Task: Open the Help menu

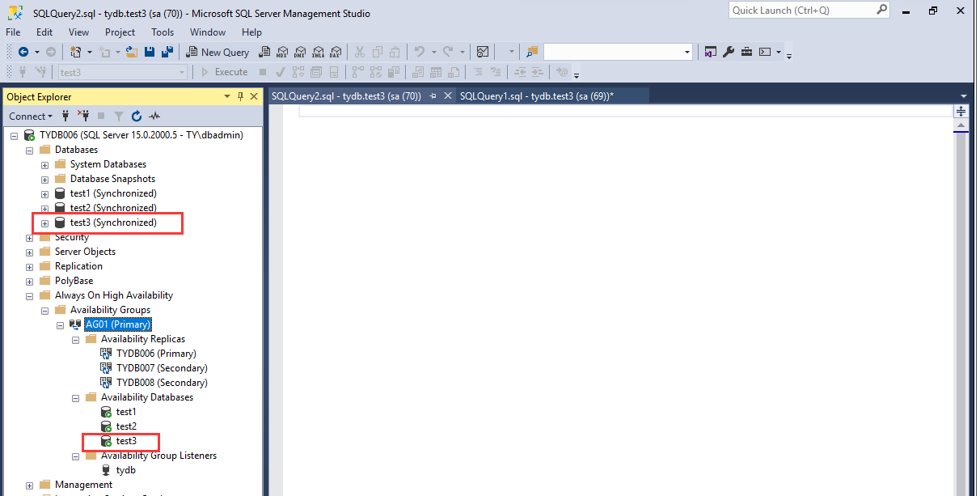Action: click(252, 32)
